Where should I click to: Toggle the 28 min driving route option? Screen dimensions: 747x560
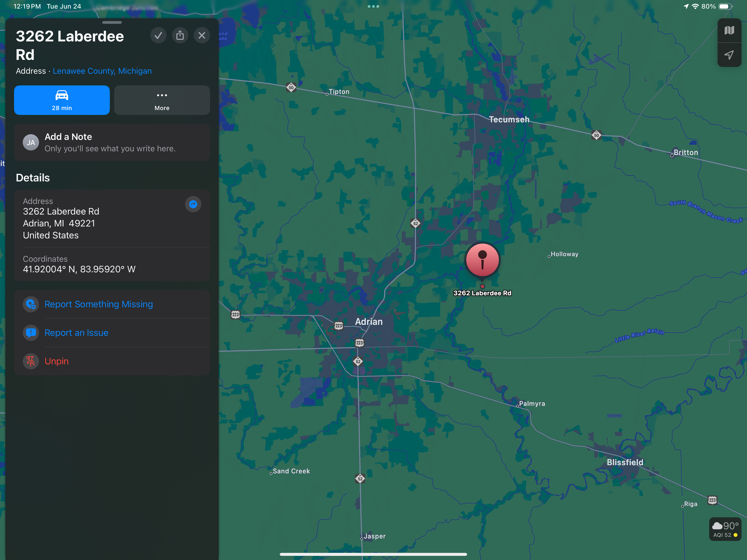61,100
